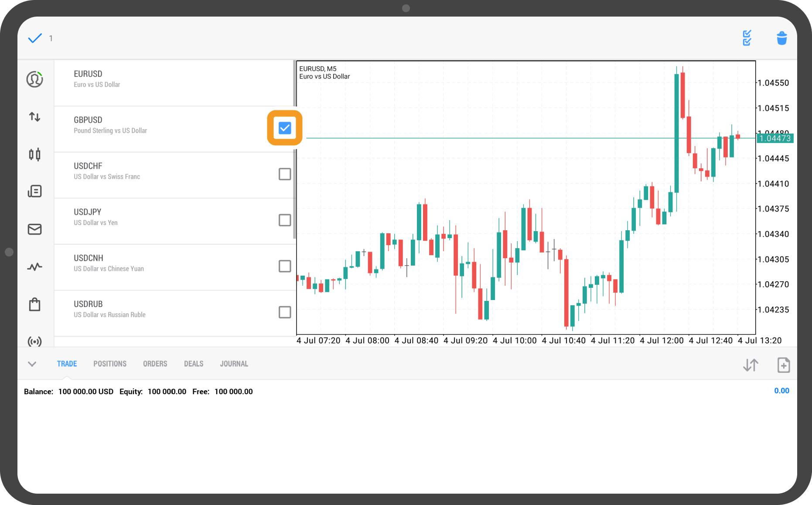
Task: Select the USDJPY checkbox
Action: pyautogui.click(x=285, y=220)
